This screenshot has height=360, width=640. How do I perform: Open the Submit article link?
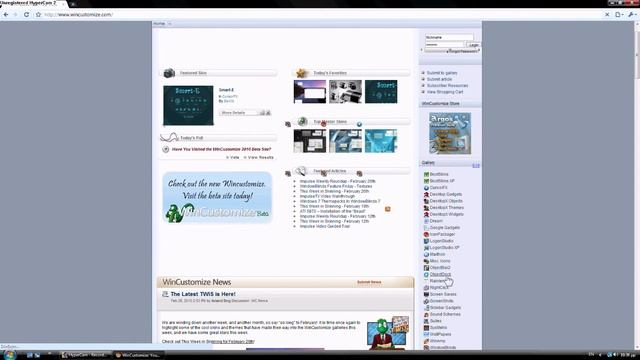click(x=439, y=79)
